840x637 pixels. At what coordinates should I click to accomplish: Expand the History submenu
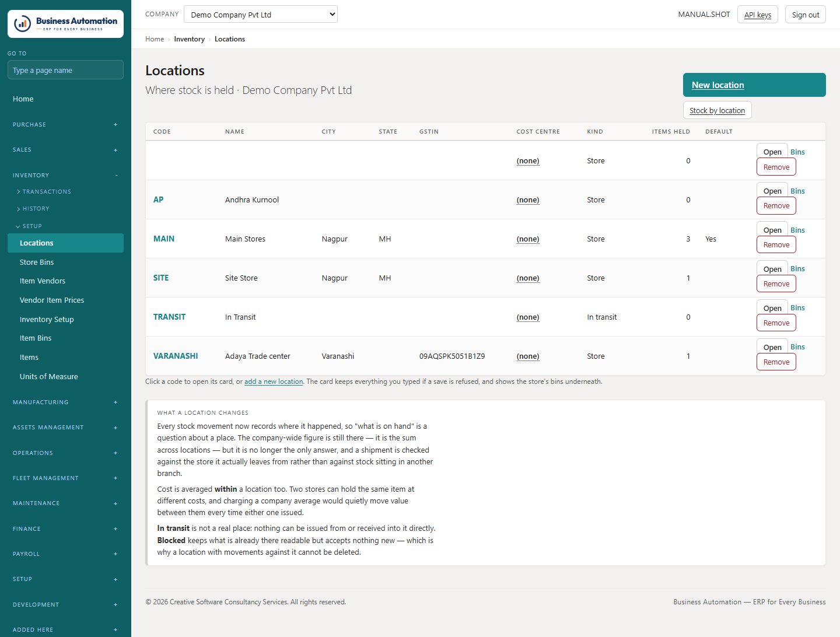pyautogui.click(x=33, y=209)
